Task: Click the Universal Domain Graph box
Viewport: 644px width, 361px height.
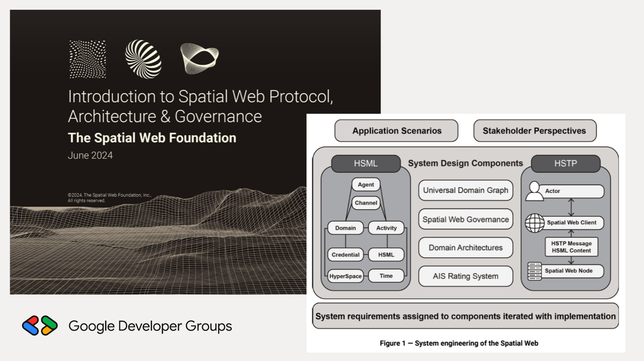Action: tap(465, 191)
